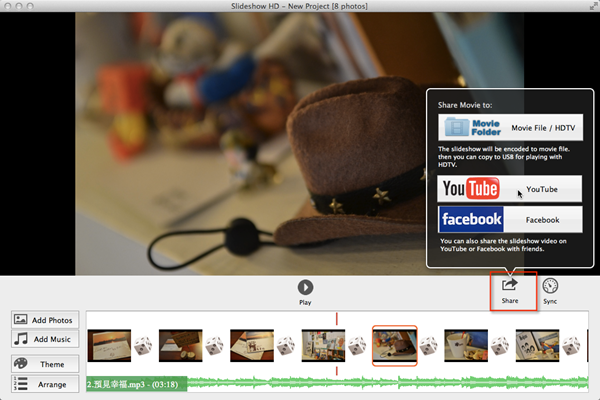
Task: Click the music note icon on Add Music
Action: point(21,338)
